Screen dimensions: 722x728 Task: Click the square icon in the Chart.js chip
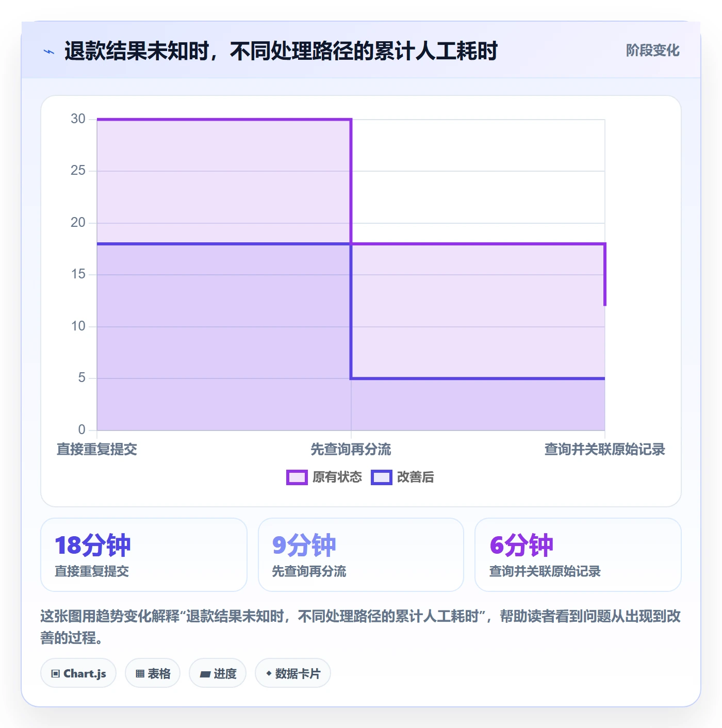pos(56,673)
